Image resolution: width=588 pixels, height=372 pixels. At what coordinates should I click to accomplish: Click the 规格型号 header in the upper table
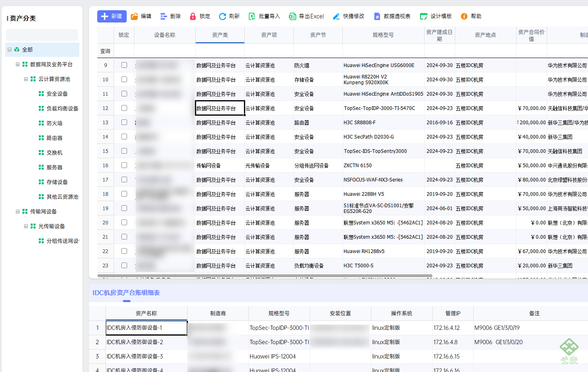383,35
